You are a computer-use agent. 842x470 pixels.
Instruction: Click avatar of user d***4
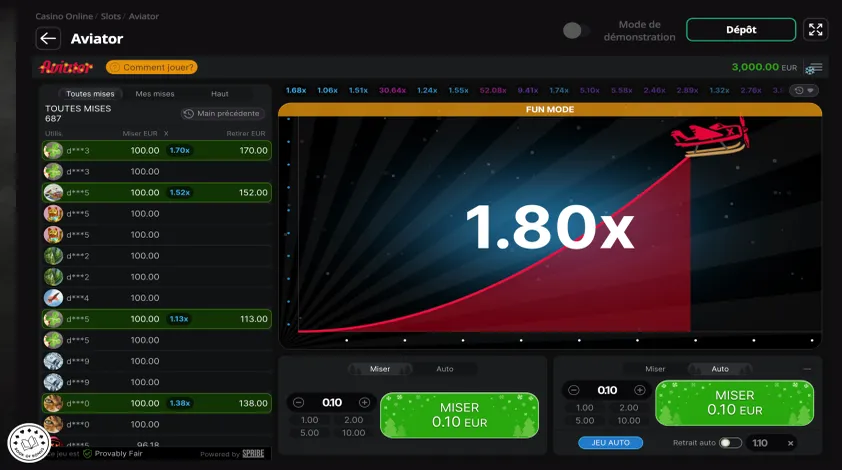(53, 298)
